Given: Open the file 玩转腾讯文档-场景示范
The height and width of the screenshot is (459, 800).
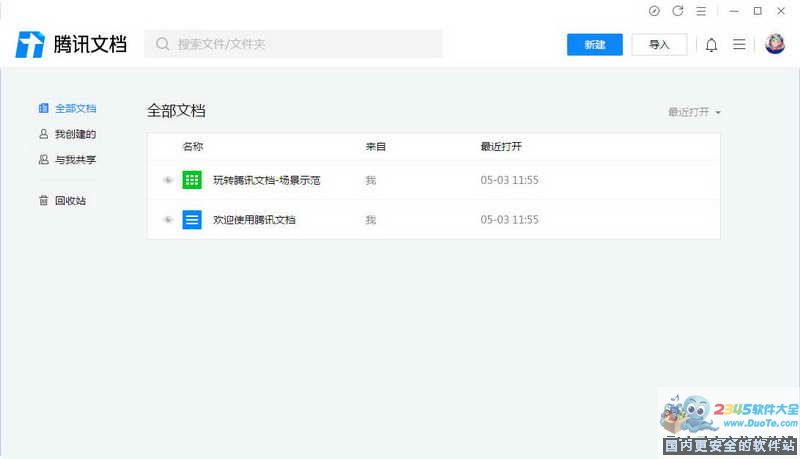Looking at the screenshot, I should [266, 180].
